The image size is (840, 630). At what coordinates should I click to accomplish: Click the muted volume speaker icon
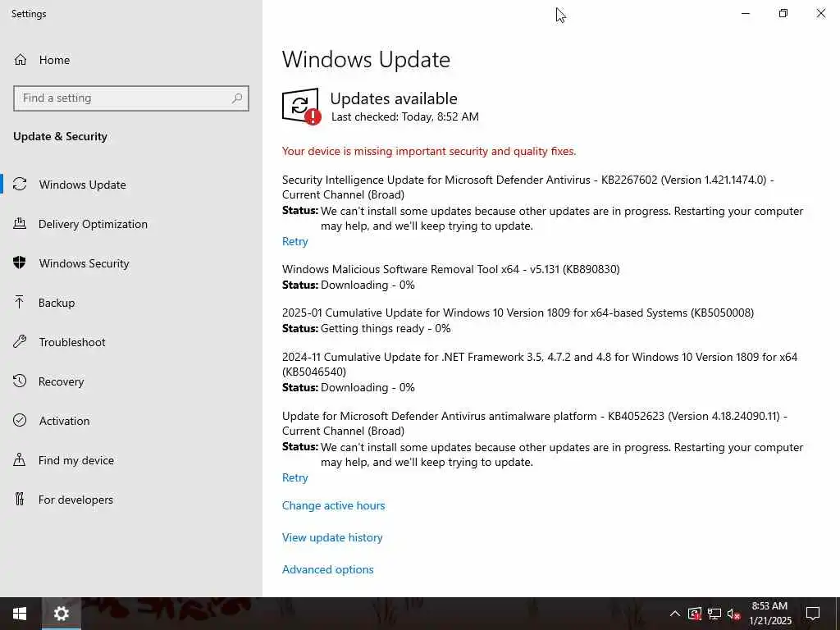tap(733, 614)
